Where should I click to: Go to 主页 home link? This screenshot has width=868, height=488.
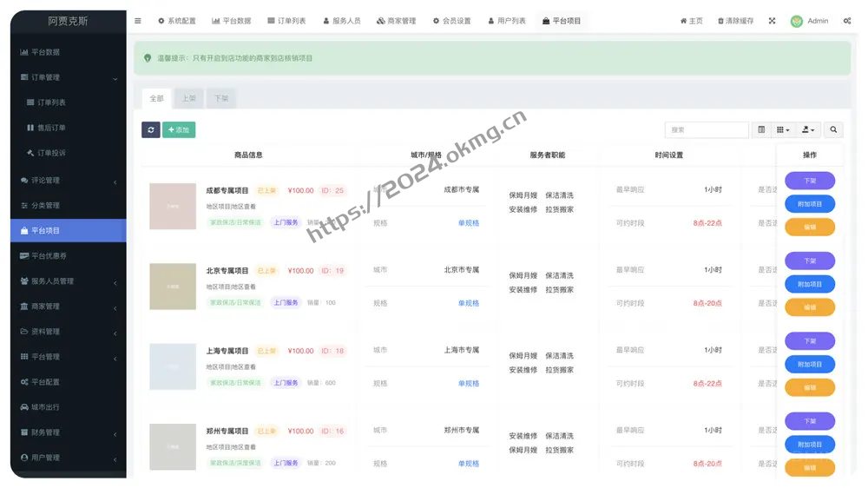692,21
